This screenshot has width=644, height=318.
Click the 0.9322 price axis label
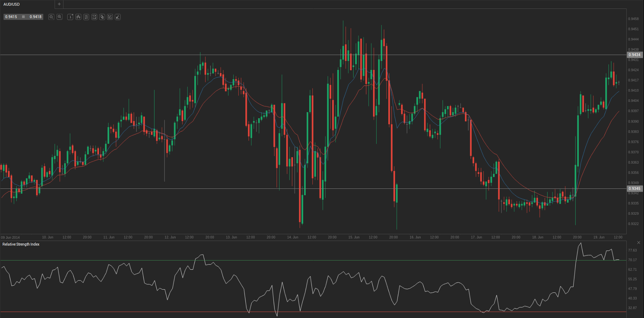[633, 224]
